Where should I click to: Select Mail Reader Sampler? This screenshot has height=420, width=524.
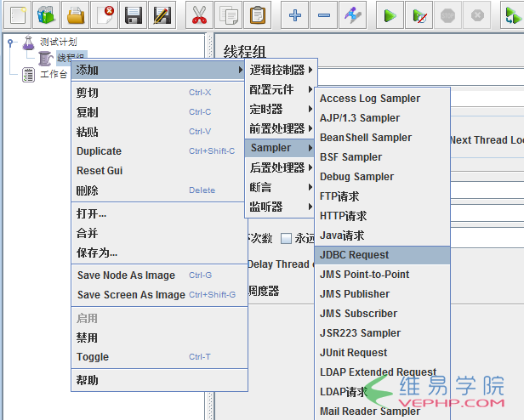382,411
